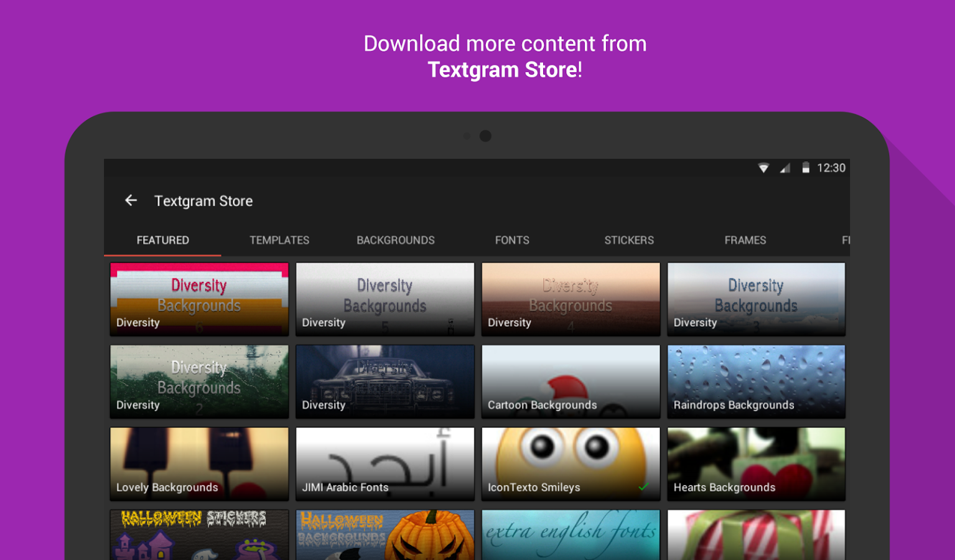Open the green rainy Diversity Backgrounds 2 pack
This screenshot has height=560, width=955.
[x=199, y=381]
